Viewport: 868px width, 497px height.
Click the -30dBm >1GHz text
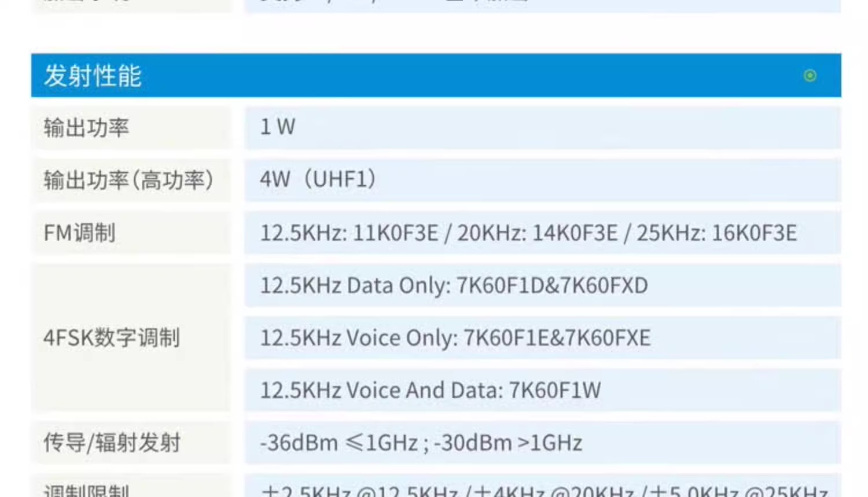click(508, 443)
